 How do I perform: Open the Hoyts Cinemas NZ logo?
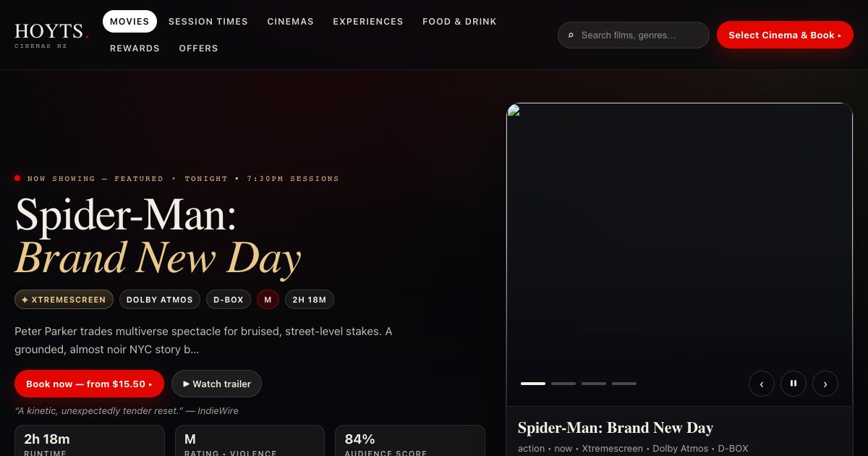pos(51,35)
